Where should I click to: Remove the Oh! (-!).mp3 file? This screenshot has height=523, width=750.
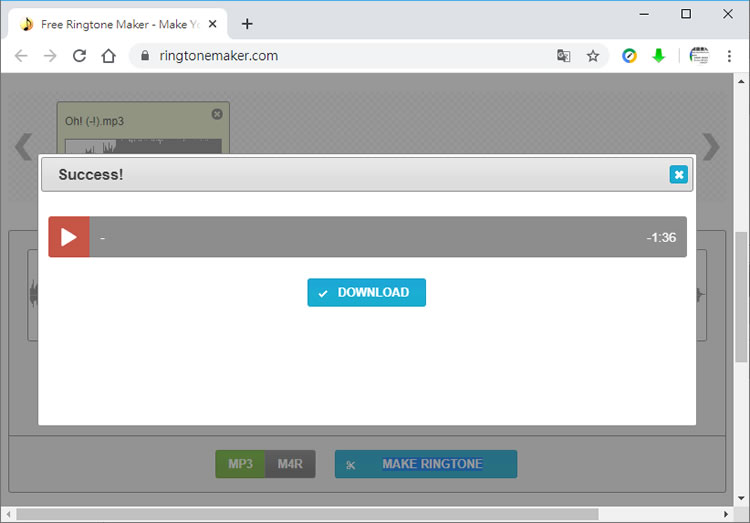[x=217, y=114]
